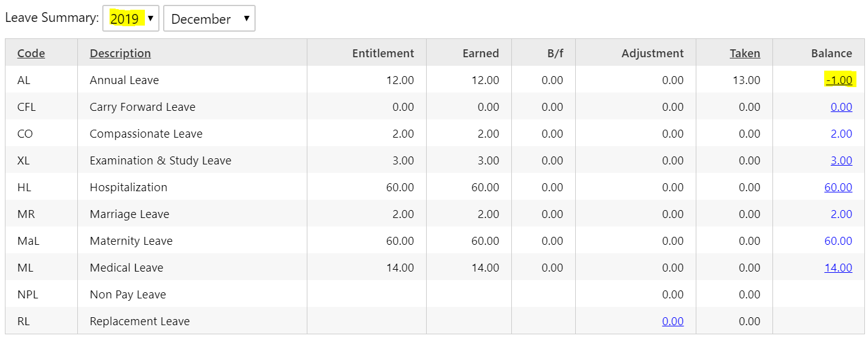This screenshot has width=868, height=341.
Task: Select the Medical Leave entitlement 14.00 cell
Action: (366, 267)
